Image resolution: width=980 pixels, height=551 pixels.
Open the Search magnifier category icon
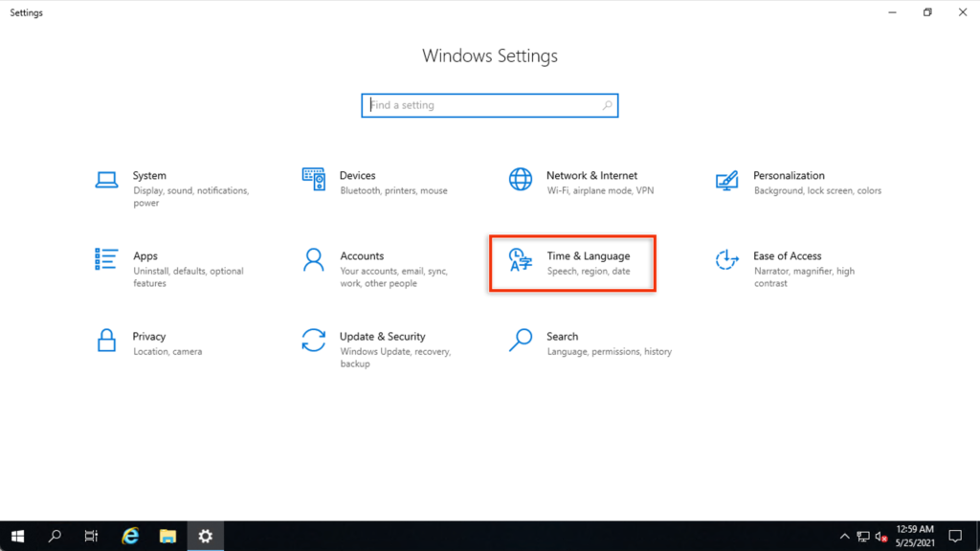[x=520, y=341]
